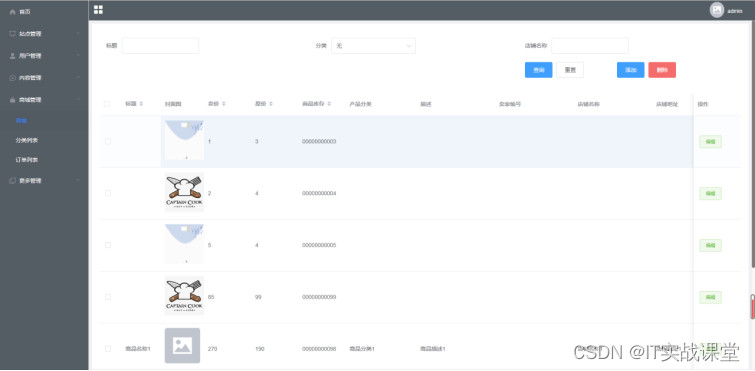Viewport: 755px width, 371px height.
Task: Open placeholder image in 商品名称1 row
Action: coord(182,345)
